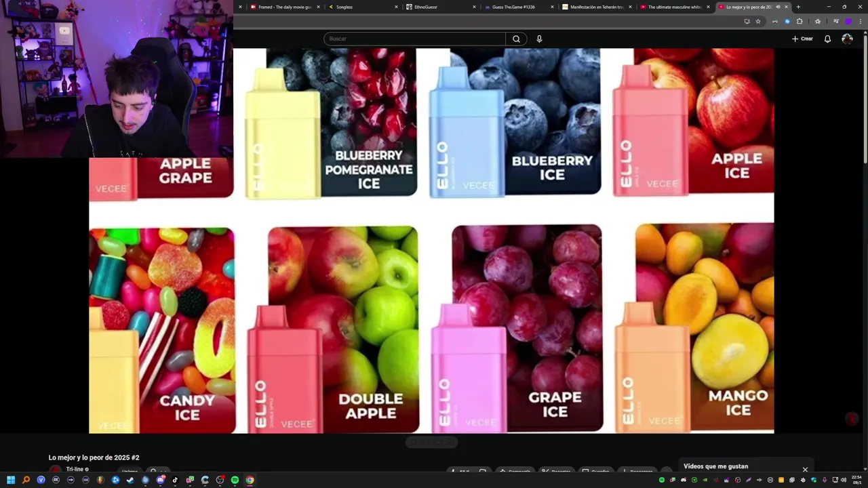Open the 4K downloader taskbar icon
Screen dimensions: 868x488
coord(56,480)
